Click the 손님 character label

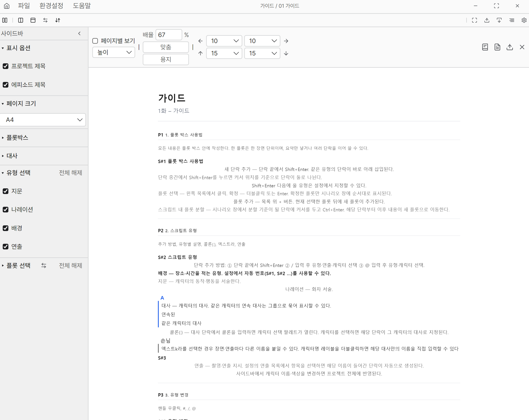165,340
